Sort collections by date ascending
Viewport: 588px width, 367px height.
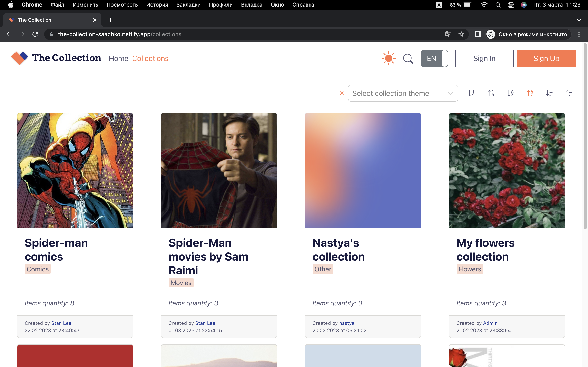point(569,93)
